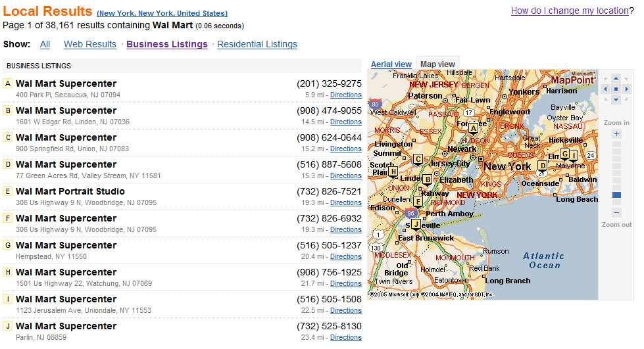Select the zoom level segment directly above the minus button
Viewport: 644px width, 349px height.
pos(616,202)
